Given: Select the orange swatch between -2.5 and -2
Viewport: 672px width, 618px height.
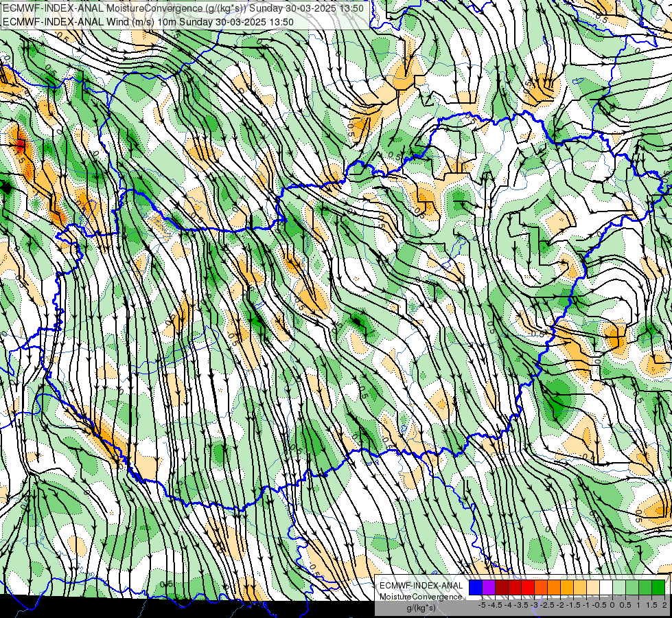Looking at the screenshot, I should 554,587.
